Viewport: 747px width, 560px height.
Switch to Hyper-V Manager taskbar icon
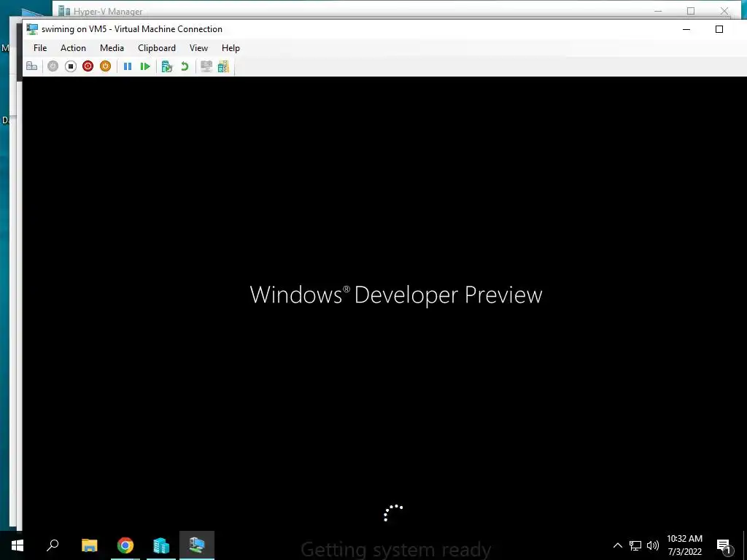161,545
